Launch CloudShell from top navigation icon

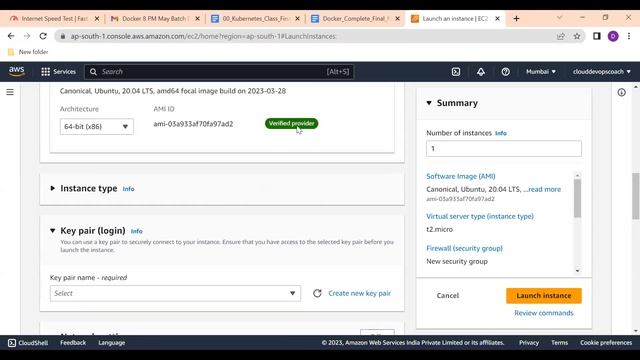(456, 71)
